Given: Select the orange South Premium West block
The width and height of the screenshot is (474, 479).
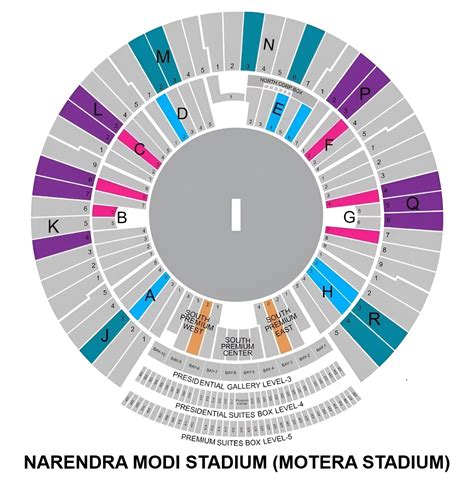Looking at the screenshot, I should tap(200, 327).
